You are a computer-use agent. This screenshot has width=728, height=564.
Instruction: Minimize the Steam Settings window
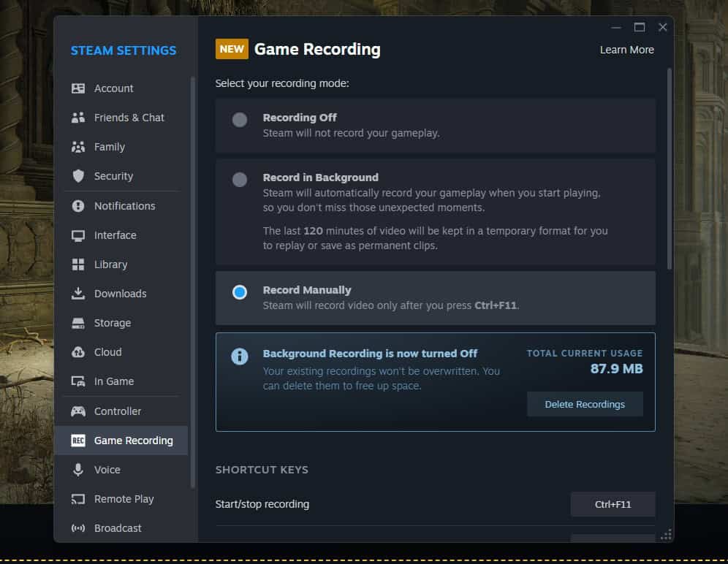(x=616, y=27)
